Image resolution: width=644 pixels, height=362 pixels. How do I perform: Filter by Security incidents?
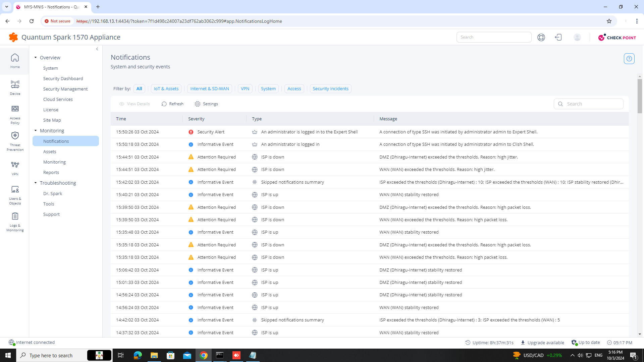[x=330, y=89]
